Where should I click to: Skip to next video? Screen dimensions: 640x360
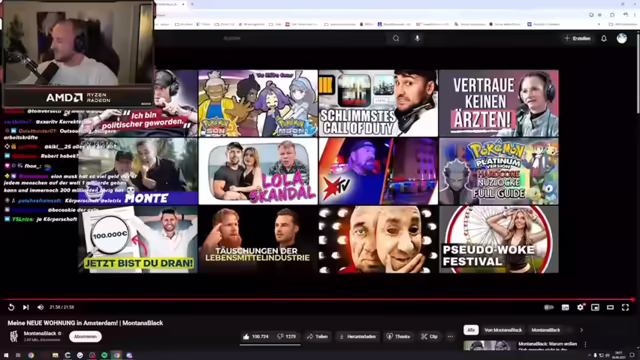point(26,307)
